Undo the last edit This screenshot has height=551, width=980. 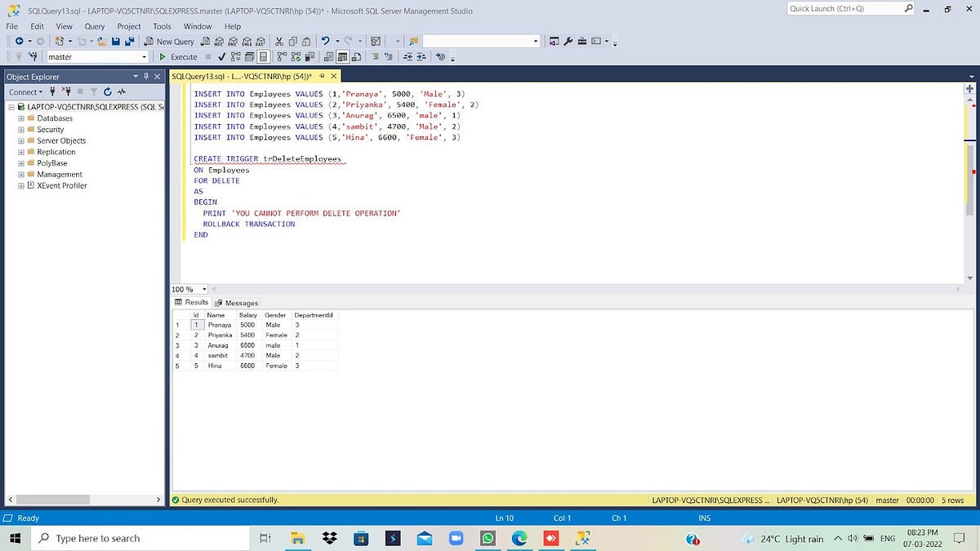point(325,41)
